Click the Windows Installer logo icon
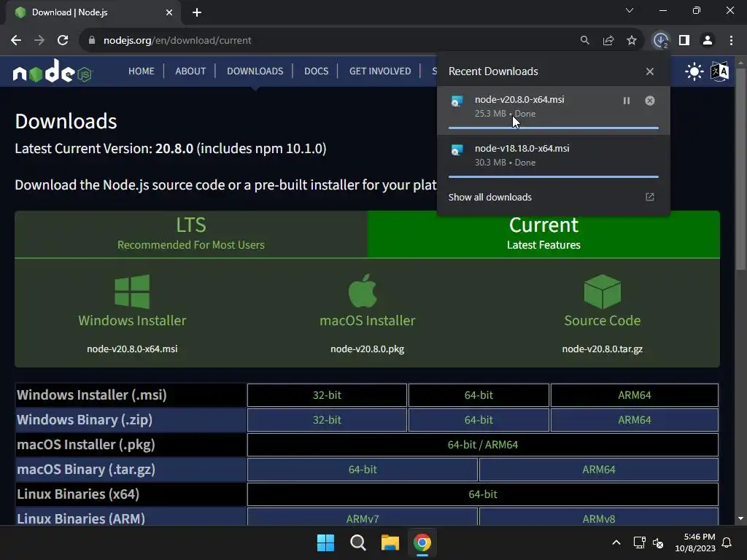 point(132,292)
